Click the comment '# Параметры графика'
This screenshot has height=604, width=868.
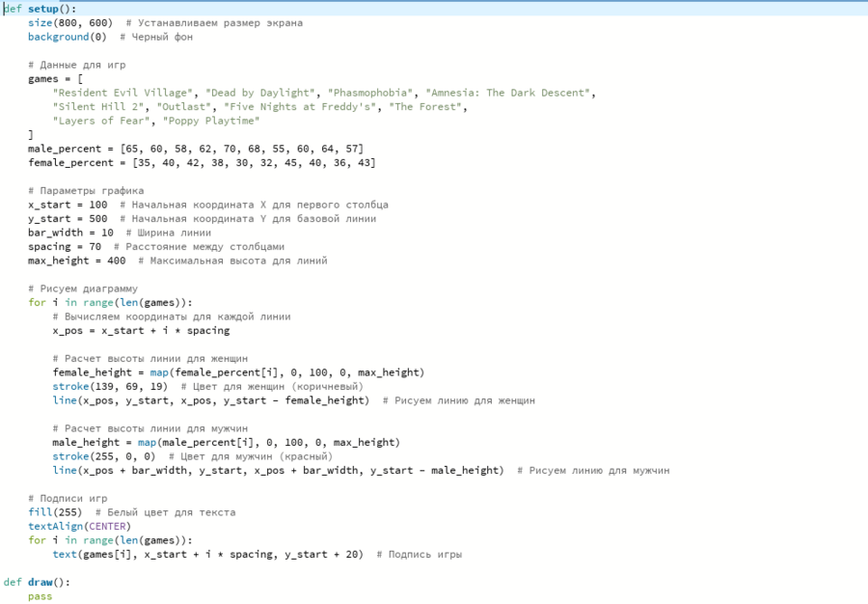(86, 191)
